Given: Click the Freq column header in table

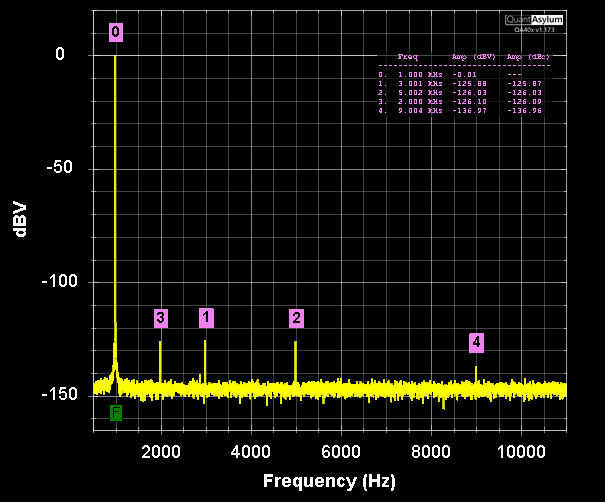Looking at the screenshot, I should 408,57.
